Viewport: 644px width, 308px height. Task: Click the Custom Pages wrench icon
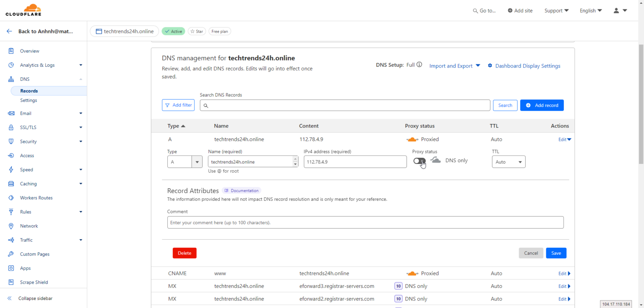[x=11, y=254]
